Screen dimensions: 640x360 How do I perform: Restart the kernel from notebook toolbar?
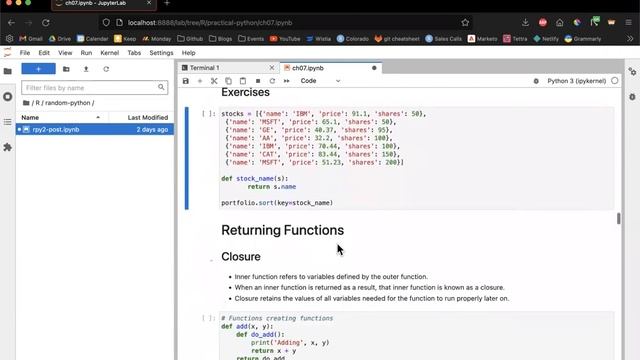tap(272, 81)
